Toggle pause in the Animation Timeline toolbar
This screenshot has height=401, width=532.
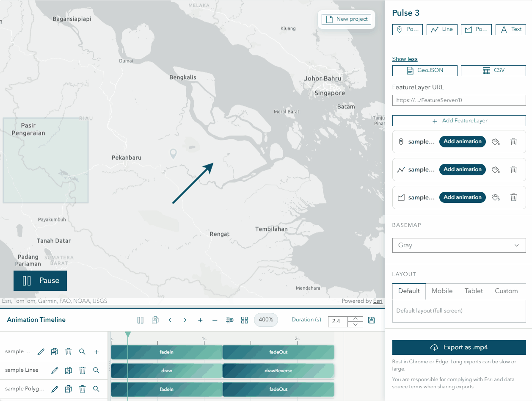(x=140, y=320)
